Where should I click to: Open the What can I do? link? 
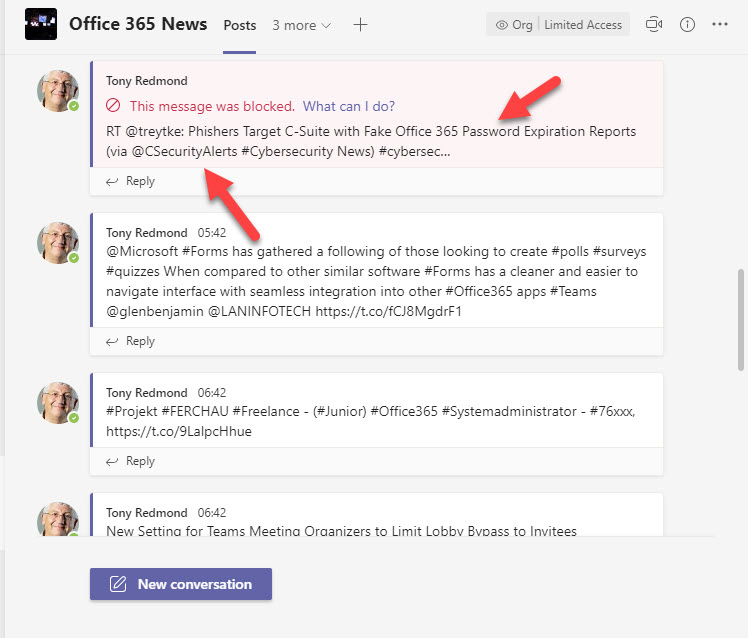[x=349, y=106]
